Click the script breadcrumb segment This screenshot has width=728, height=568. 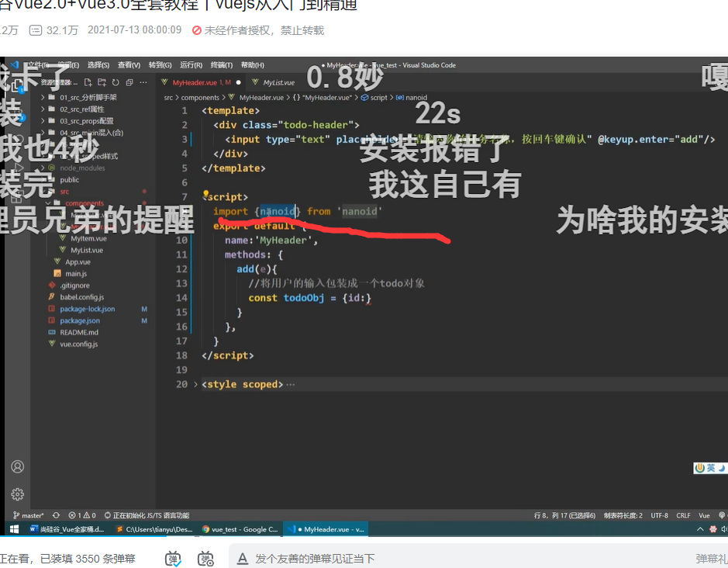374,98
